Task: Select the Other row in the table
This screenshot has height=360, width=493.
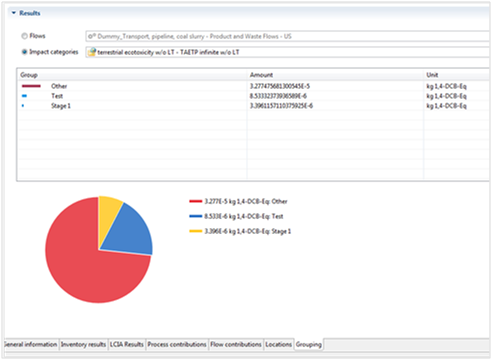Action: pyautogui.click(x=253, y=86)
